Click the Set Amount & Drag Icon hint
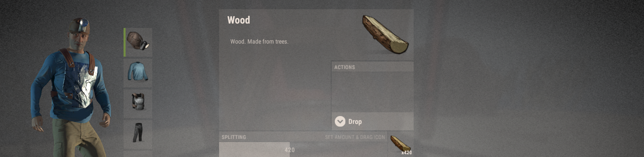Viewport: 644px width, 157px height. click(x=355, y=137)
